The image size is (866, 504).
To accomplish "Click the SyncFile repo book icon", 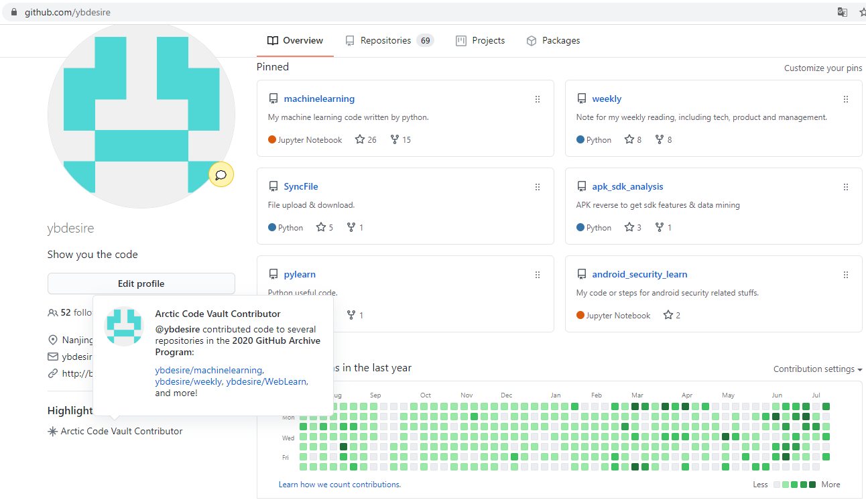I will (x=273, y=187).
